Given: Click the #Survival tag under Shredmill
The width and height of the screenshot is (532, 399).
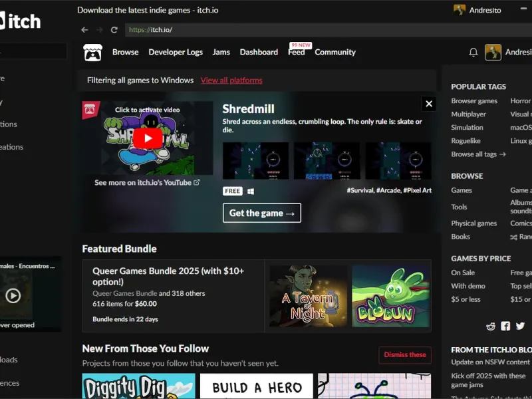Looking at the screenshot, I should click(x=360, y=190).
